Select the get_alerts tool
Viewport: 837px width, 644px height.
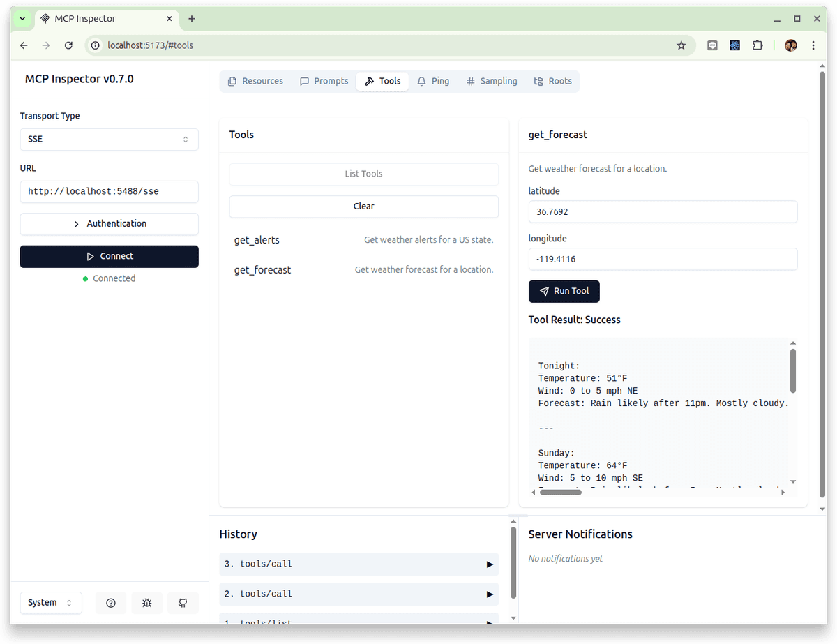(x=363, y=240)
